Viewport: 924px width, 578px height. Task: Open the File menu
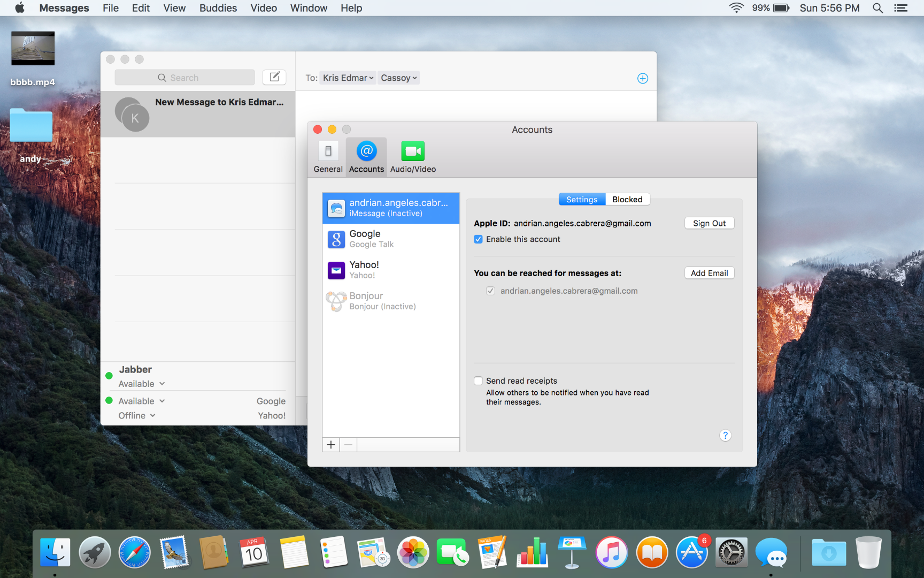111,8
